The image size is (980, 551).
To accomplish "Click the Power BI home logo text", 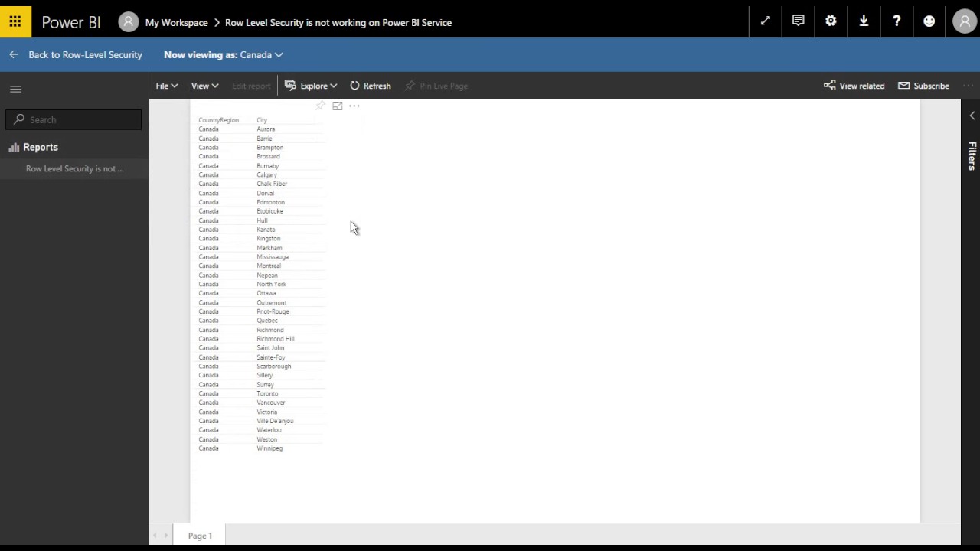I will pos(71,22).
